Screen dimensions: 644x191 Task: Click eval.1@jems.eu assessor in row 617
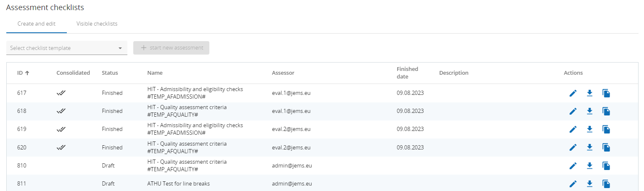pos(291,93)
